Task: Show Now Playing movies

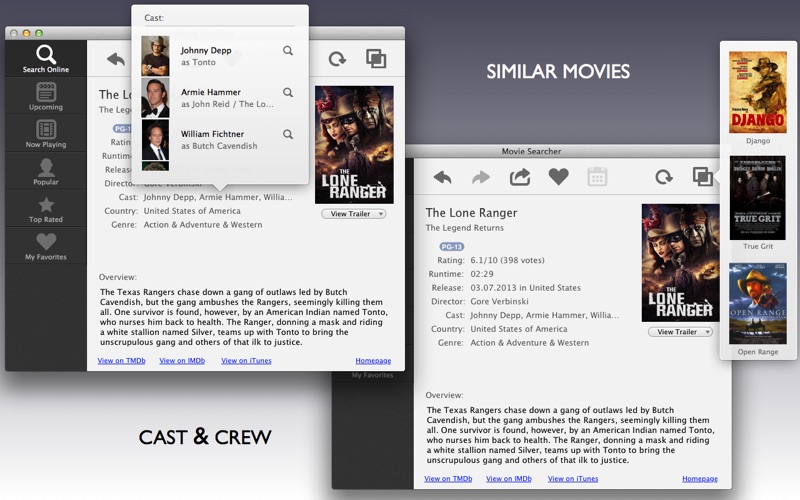Action: tap(46, 133)
